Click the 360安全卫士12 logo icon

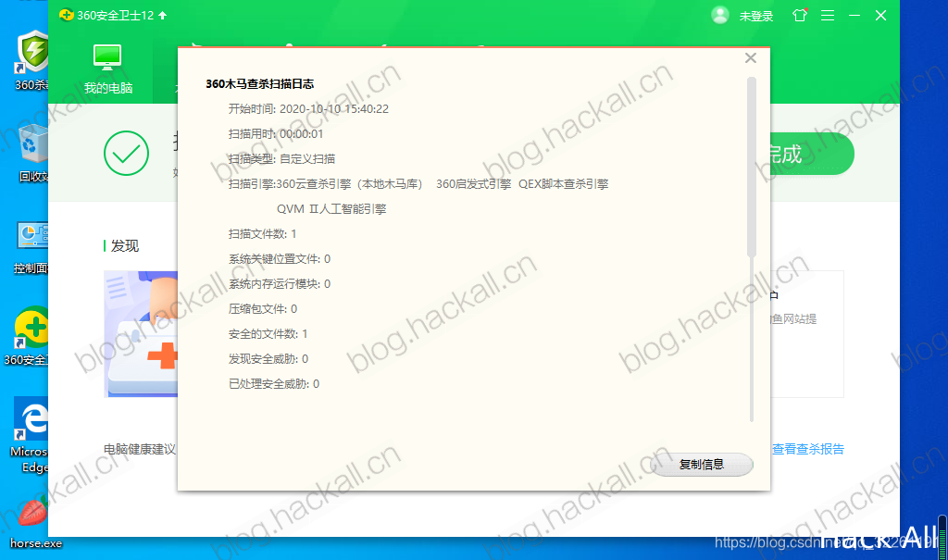(x=67, y=15)
